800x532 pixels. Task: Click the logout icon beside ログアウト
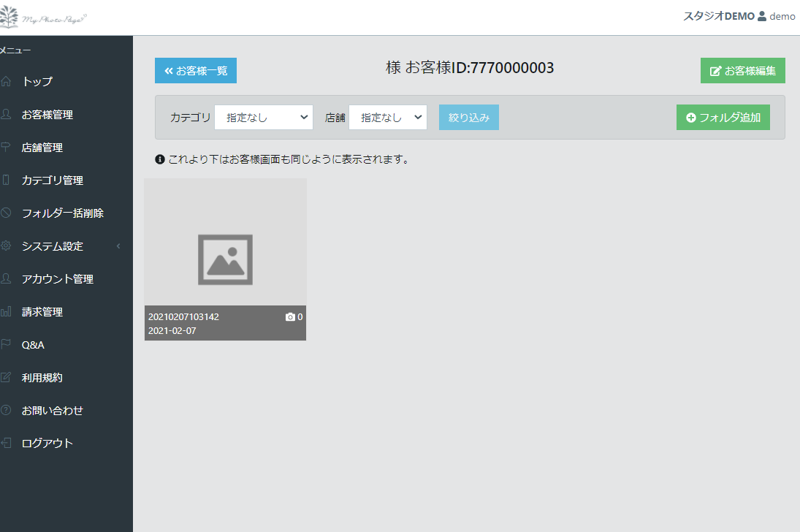click(x=7, y=444)
